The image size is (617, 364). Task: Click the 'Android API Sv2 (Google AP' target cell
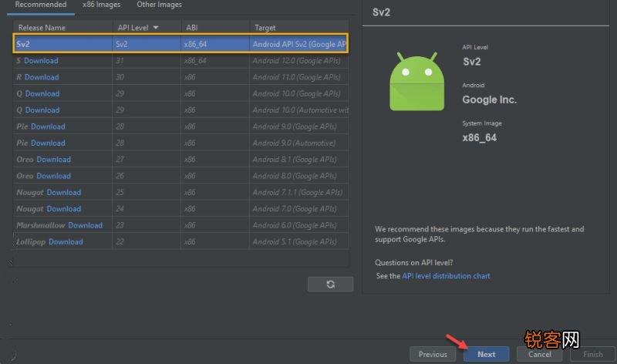click(298, 44)
